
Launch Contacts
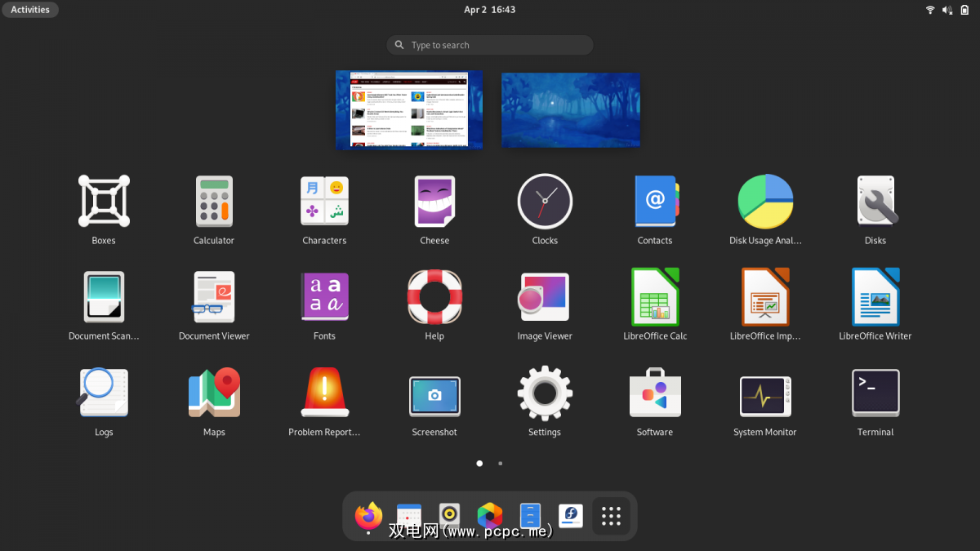point(655,201)
